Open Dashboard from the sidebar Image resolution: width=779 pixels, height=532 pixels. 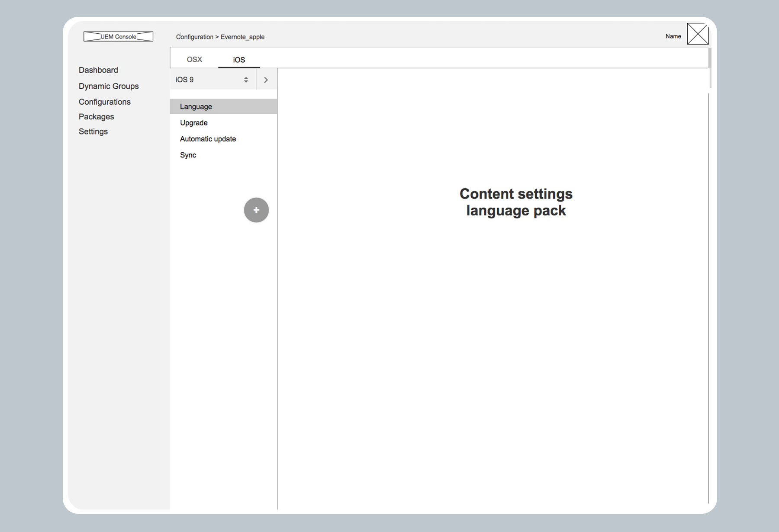[98, 70]
